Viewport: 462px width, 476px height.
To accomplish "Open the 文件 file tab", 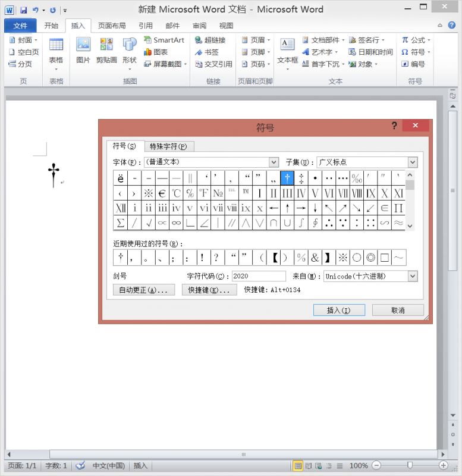I will click(x=20, y=26).
